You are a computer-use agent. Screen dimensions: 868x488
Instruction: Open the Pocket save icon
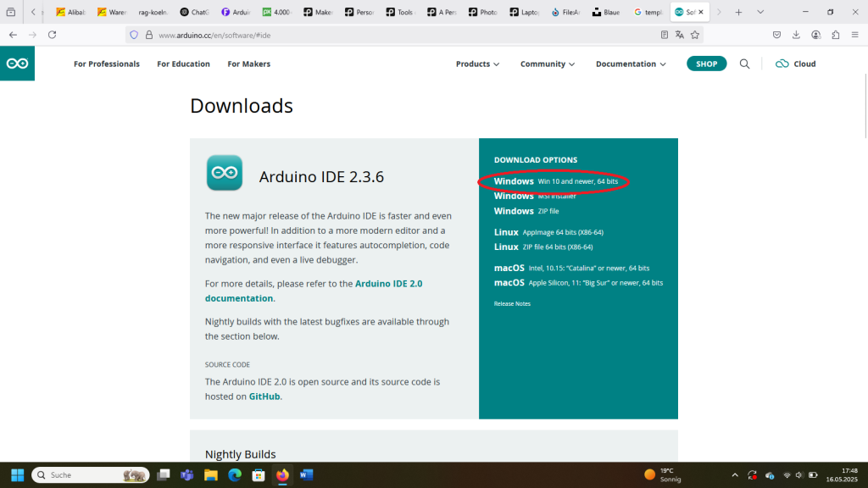coord(776,35)
